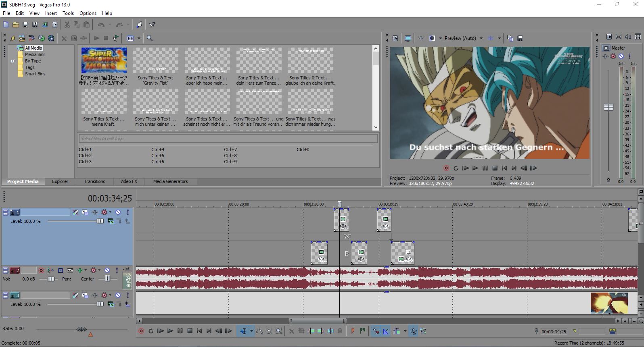
Task: Save the project with the floppy disk icon
Action: 25,25
